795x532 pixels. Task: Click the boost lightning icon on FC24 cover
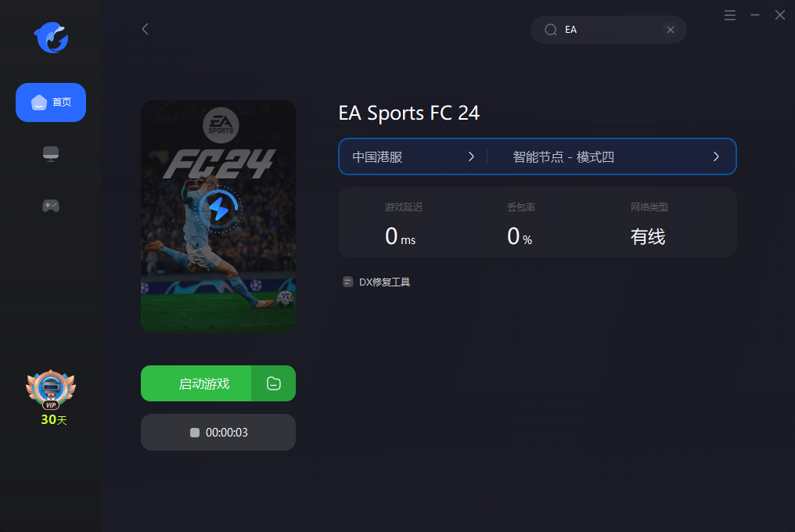218,209
